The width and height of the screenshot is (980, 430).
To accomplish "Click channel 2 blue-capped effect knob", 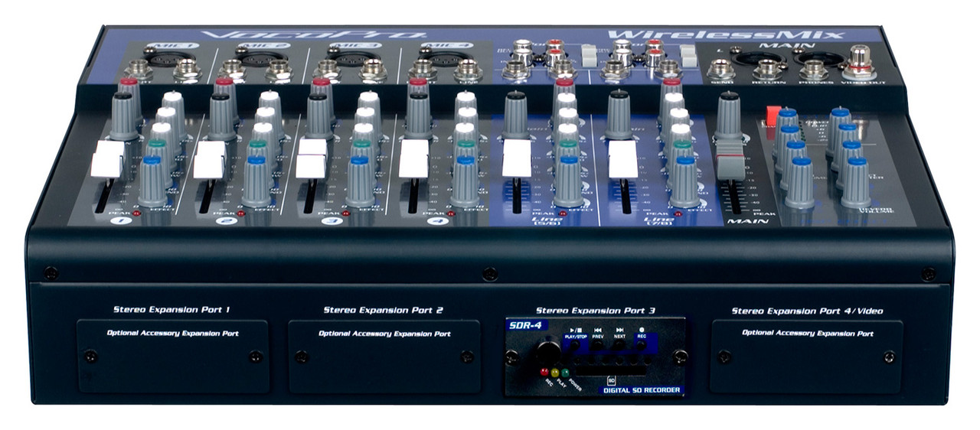I will [256, 182].
